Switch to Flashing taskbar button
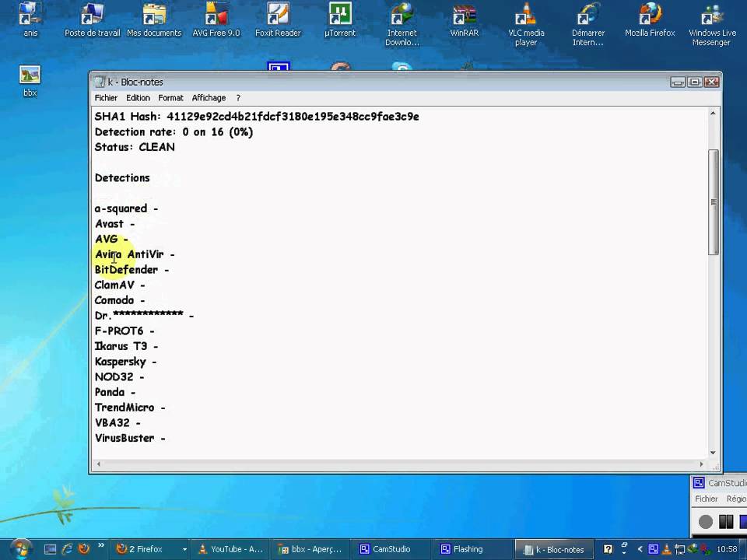The height and width of the screenshot is (560, 747). click(472, 549)
